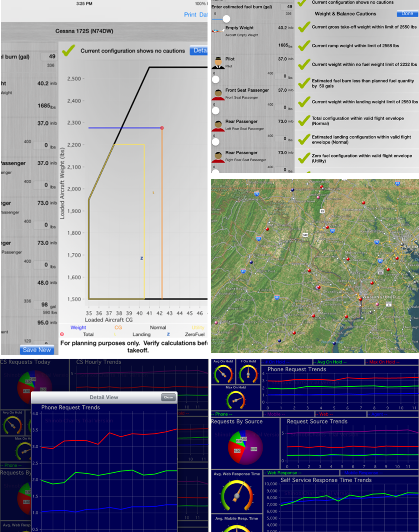This screenshot has height=532, width=419.
Task: Tap the -- Max On Hold -- legend entry
Action: tap(382, 362)
